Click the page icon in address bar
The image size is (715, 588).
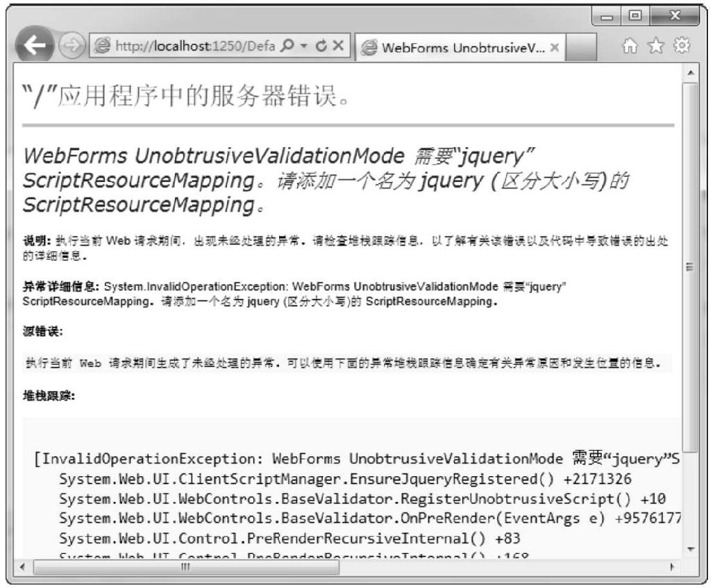pyautogui.click(x=102, y=46)
